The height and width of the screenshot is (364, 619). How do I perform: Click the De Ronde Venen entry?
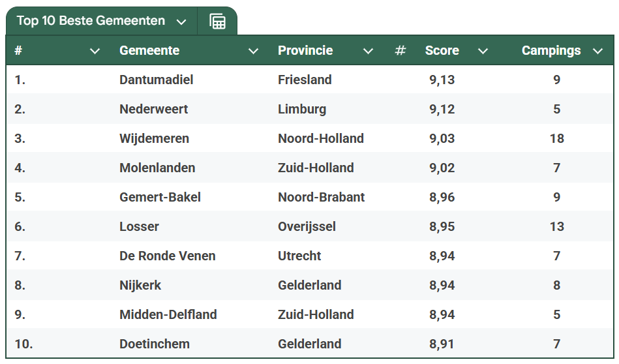pyautogui.click(x=168, y=256)
